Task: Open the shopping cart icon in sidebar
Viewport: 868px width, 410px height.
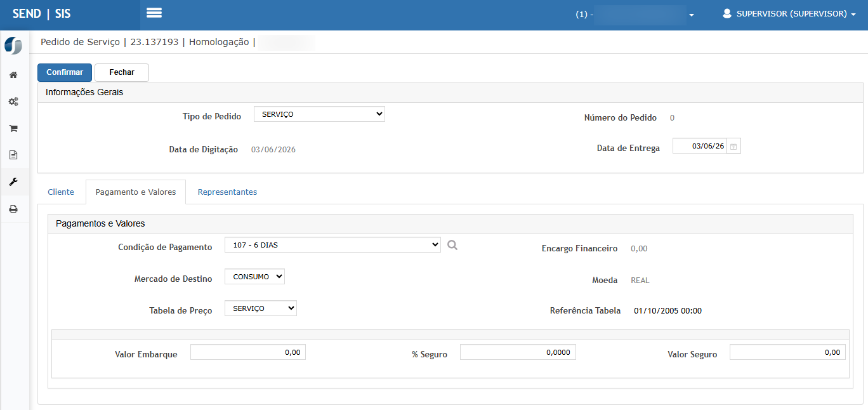Action: click(13, 128)
